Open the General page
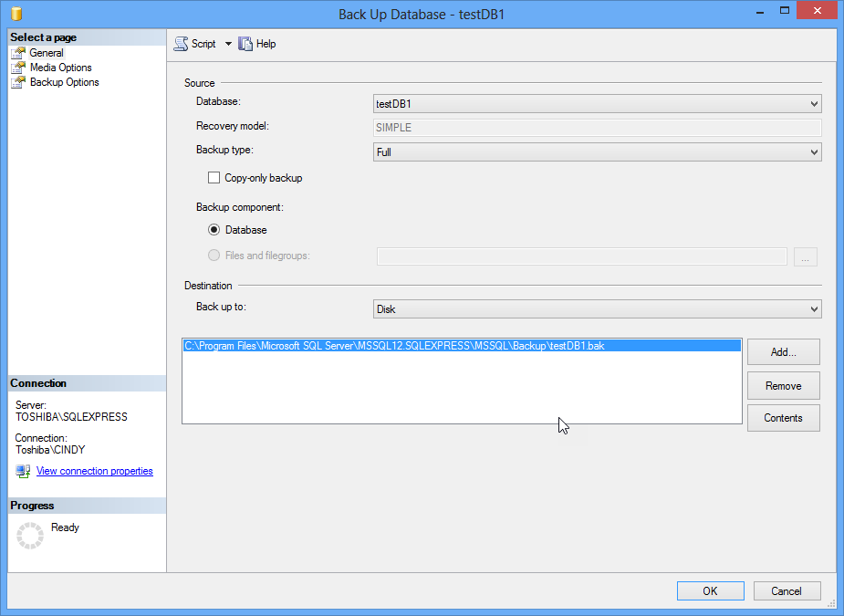This screenshot has width=844, height=616. point(47,53)
